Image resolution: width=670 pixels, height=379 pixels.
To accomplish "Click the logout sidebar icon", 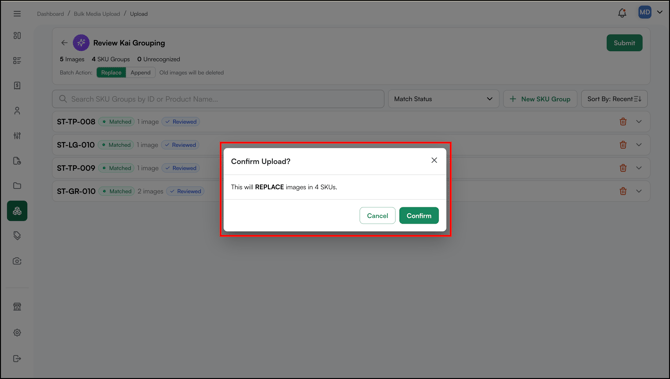I will [x=17, y=358].
